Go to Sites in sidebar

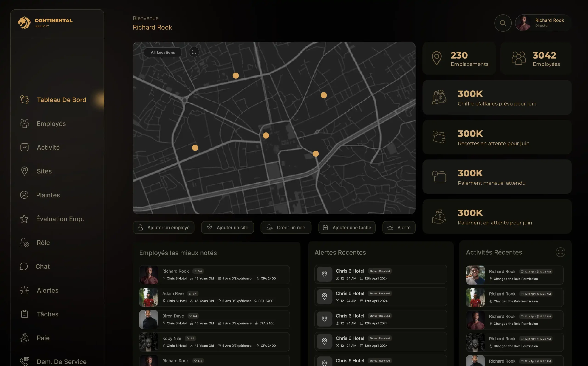pyautogui.click(x=44, y=171)
